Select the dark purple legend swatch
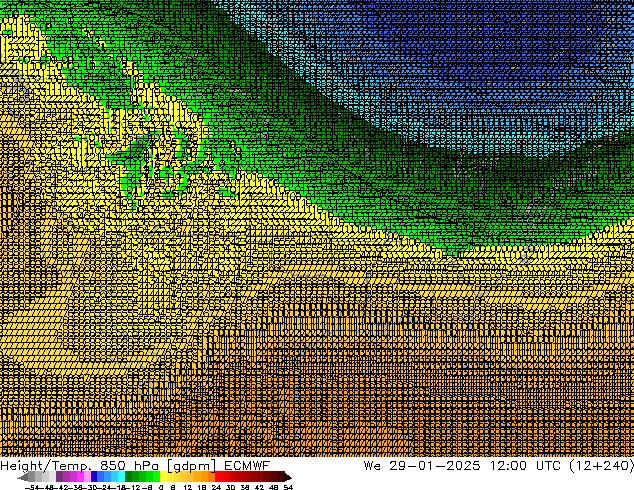Screen dimensions: 634x490 point(59,477)
